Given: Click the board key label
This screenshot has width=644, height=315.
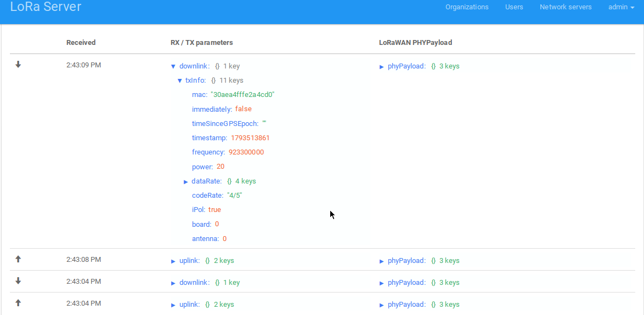Looking at the screenshot, I should [x=201, y=224].
